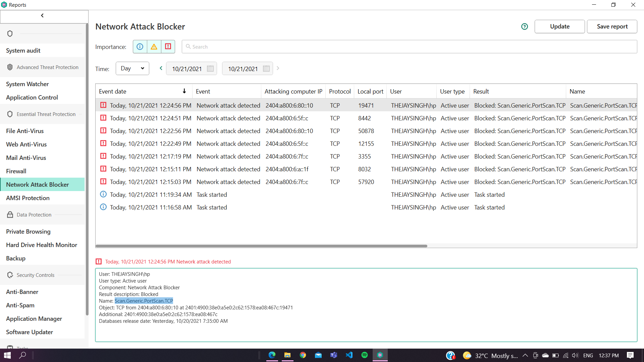The width and height of the screenshot is (644, 362).
Task: Click the Update button
Action: pos(559,26)
